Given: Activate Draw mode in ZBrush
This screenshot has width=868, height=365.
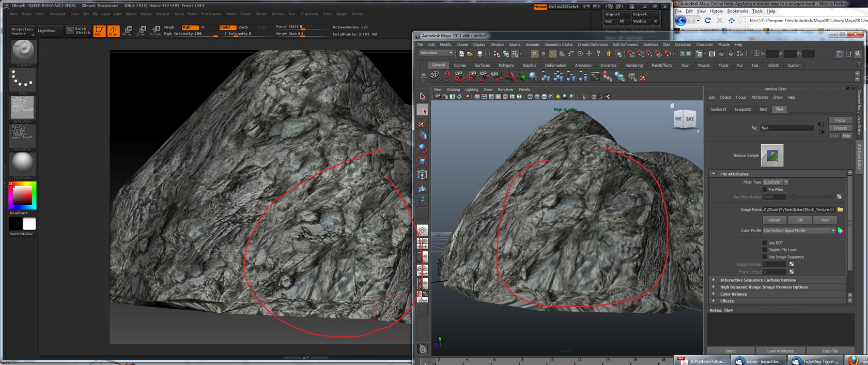Looking at the screenshot, I should (x=113, y=31).
